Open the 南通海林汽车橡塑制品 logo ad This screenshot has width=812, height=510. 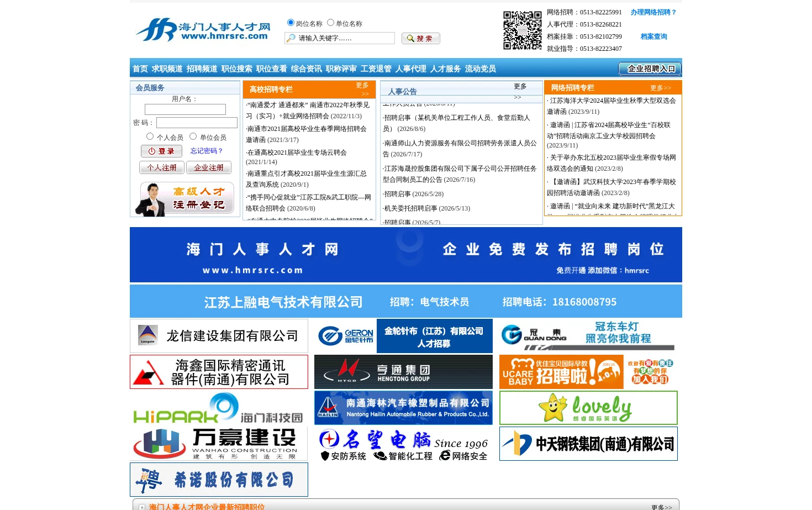(403, 408)
